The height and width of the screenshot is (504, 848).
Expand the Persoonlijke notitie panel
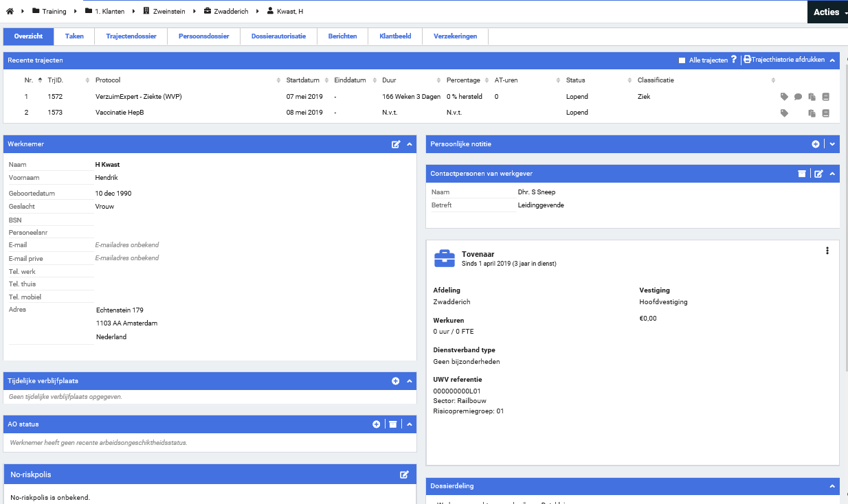pyautogui.click(x=832, y=144)
